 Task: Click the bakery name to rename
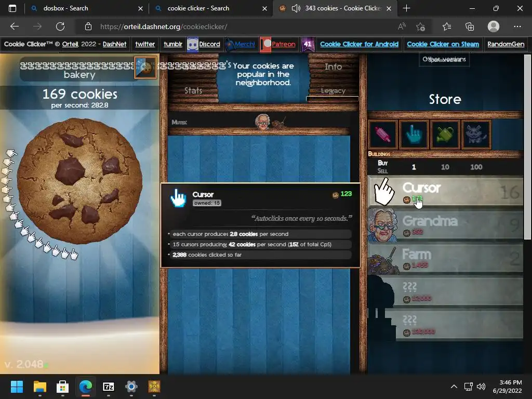[79, 69]
